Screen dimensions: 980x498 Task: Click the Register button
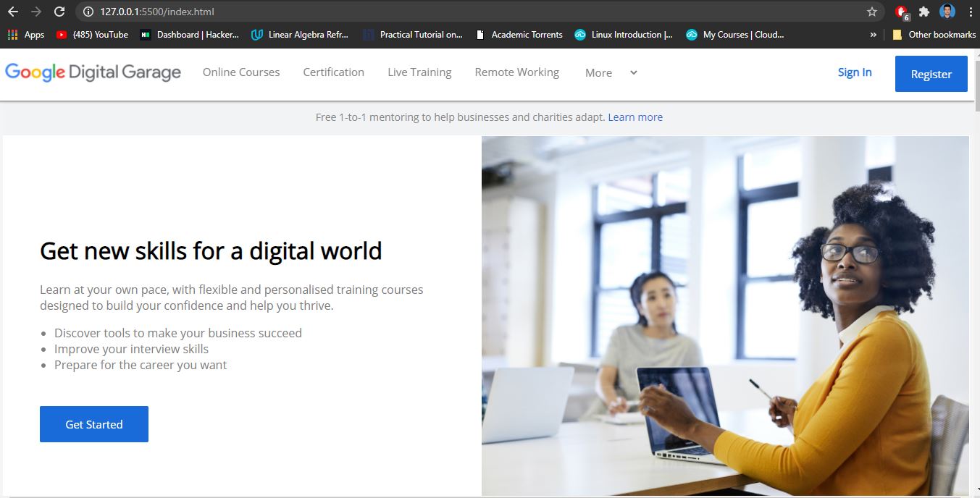[x=931, y=73]
